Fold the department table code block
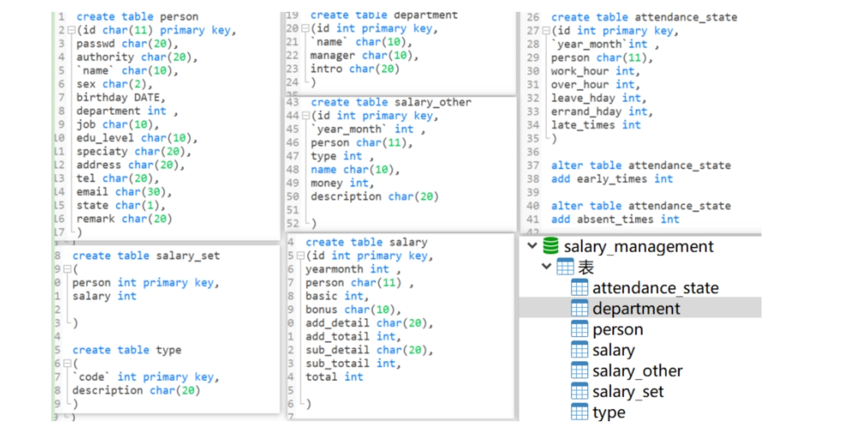Screen dimensions: 868x444 coord(305,29)
